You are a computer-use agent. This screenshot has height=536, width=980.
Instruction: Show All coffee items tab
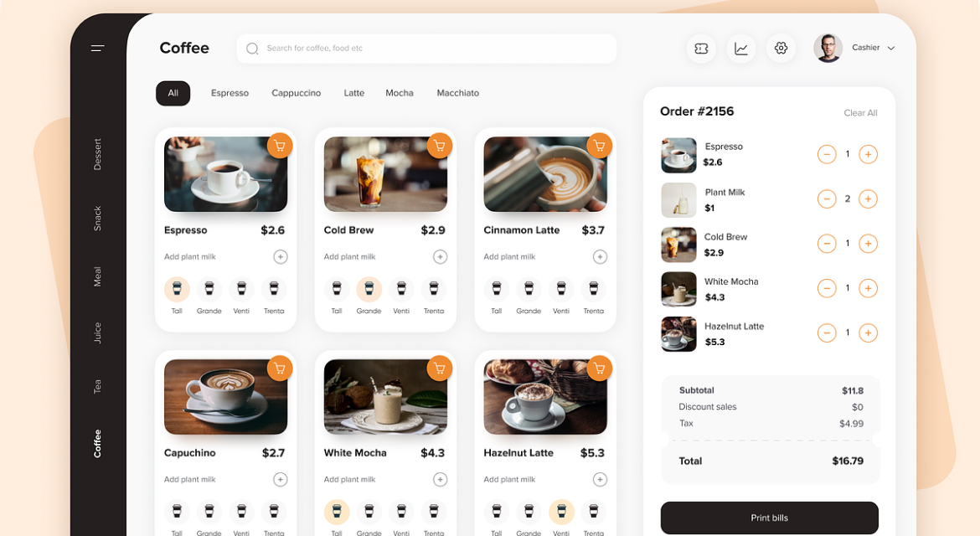[173, 93]
